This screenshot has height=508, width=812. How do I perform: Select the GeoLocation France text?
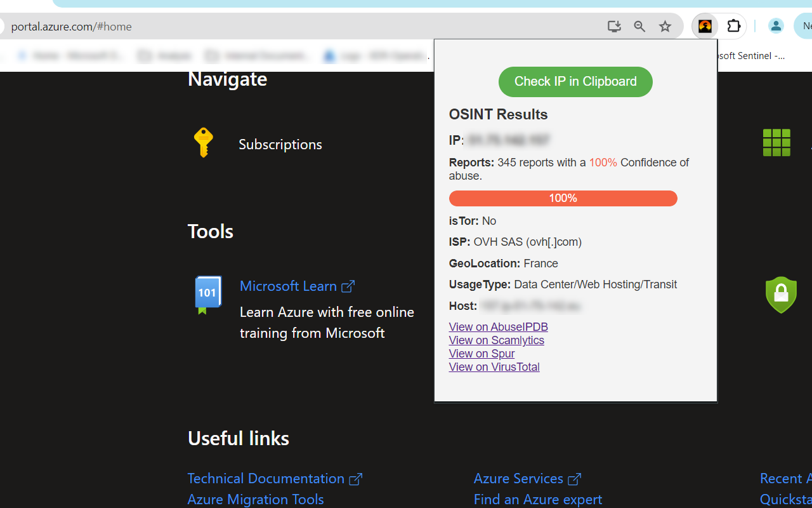[503, 264]
